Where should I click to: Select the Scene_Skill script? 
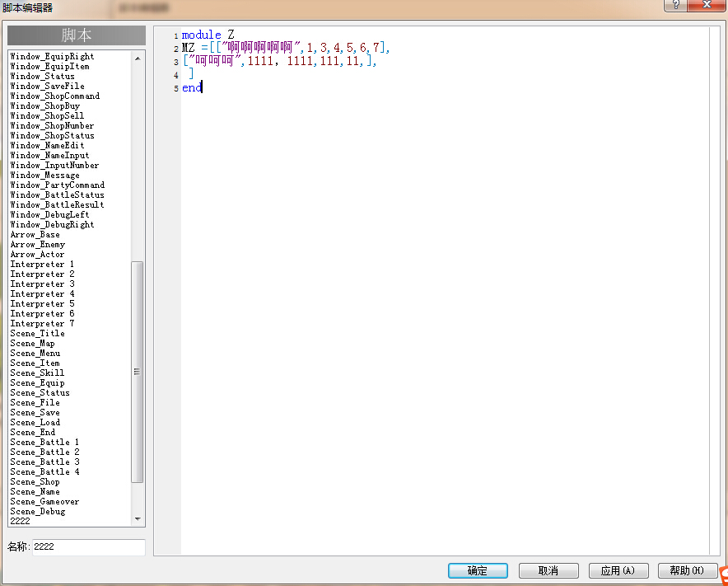[37, 373]
